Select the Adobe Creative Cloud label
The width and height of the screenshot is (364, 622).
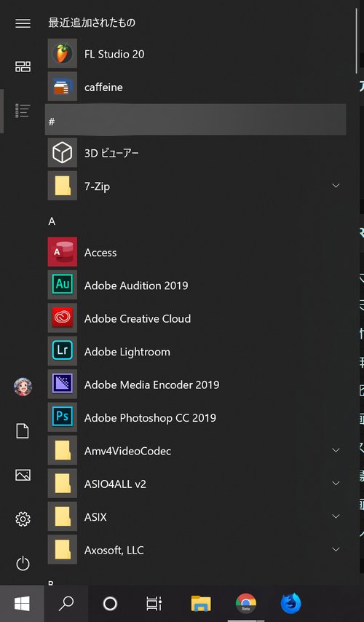click(x=138, y=318)
